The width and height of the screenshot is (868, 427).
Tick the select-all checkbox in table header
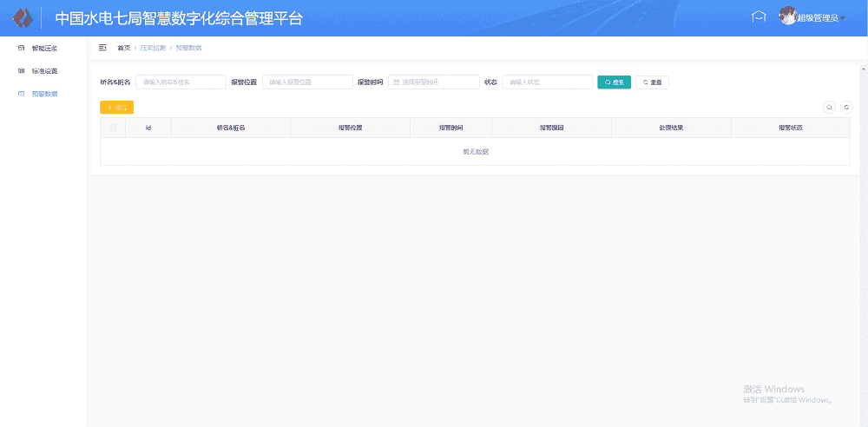pos(113,128)
